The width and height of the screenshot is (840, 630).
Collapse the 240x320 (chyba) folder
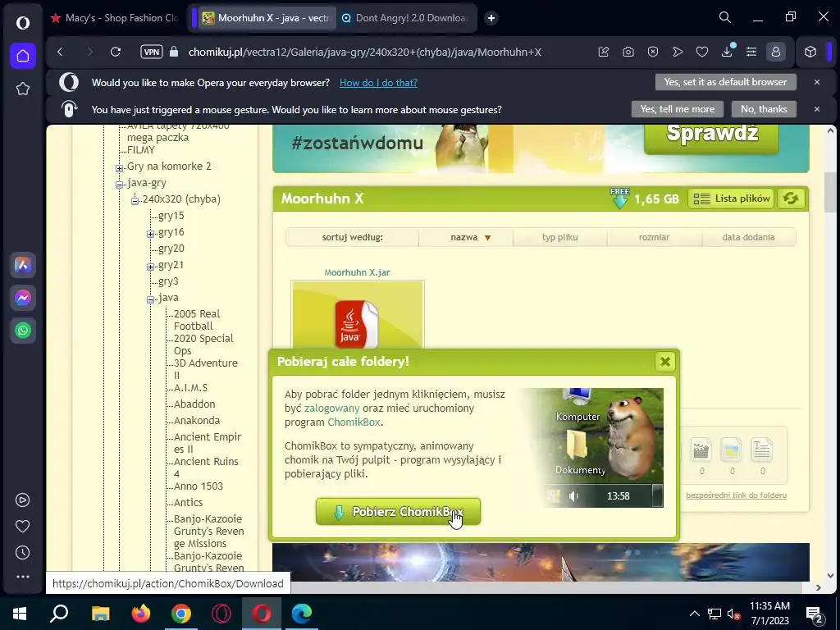135,201
